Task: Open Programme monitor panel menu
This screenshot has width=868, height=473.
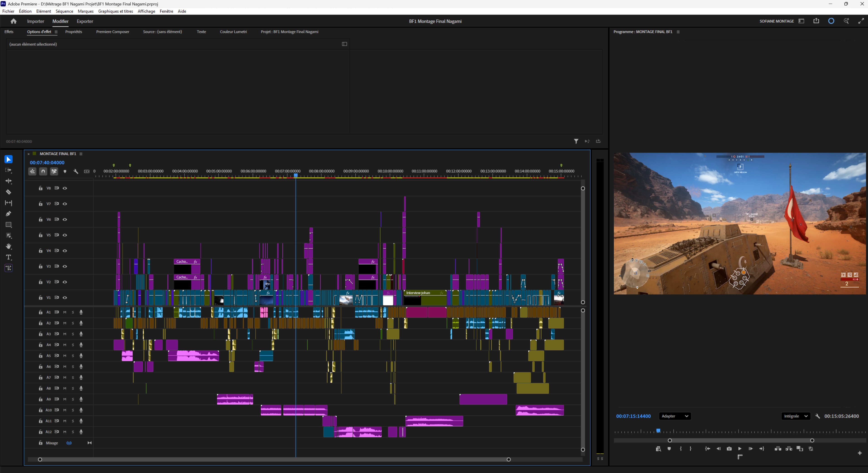Action: point(678,32)
